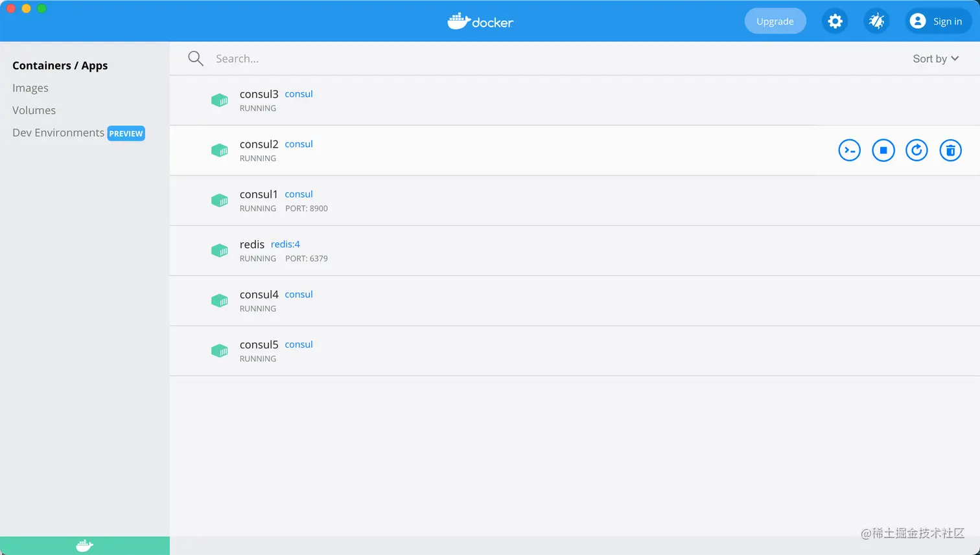The image size is (980, 555).
Task: Open consul image link for consul5
Action: (x=299, y=345)
